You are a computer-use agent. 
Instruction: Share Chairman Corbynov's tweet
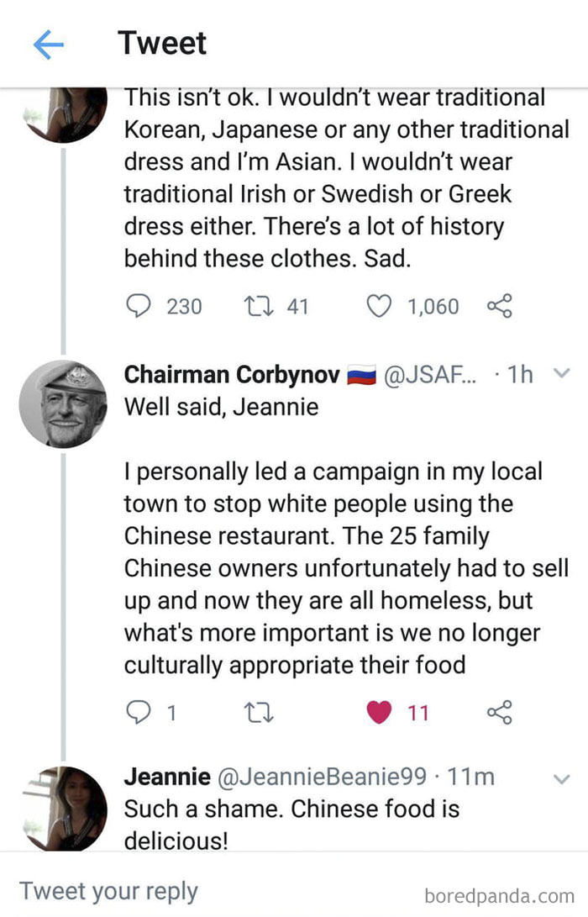click(499, 714)
